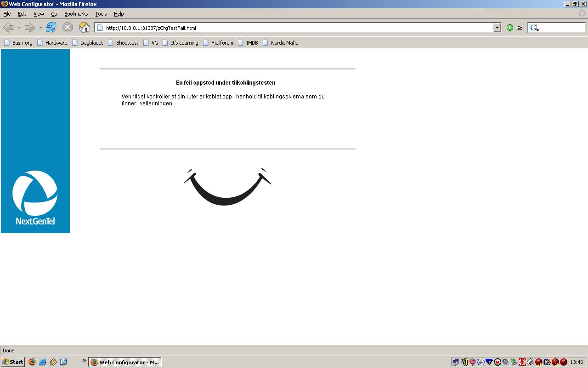Open the Hardware bookmark
This screenshot has height=368, width=588.
[52, 43]
